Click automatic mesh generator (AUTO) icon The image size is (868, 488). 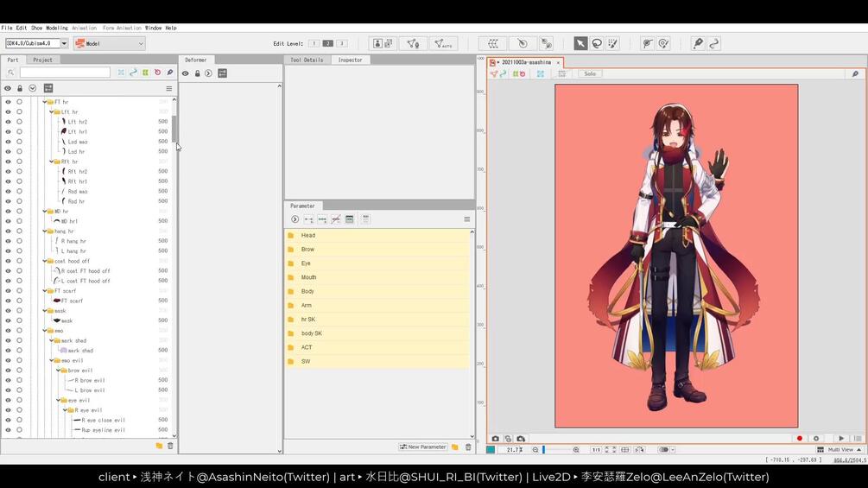point(443,43)
